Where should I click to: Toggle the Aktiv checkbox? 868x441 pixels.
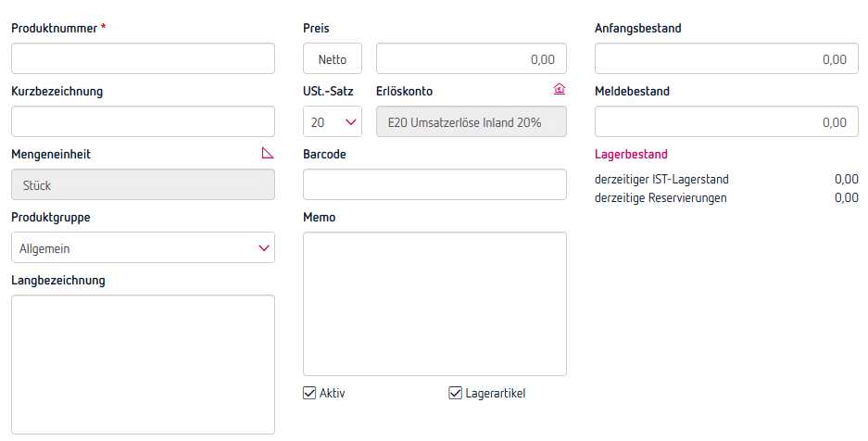[x=310, y=393]
